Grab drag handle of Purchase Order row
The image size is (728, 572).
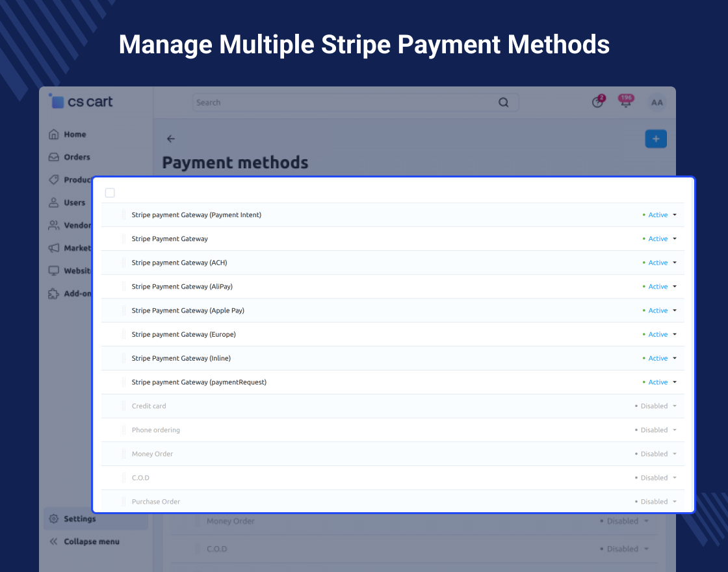(x=123, y=501)
